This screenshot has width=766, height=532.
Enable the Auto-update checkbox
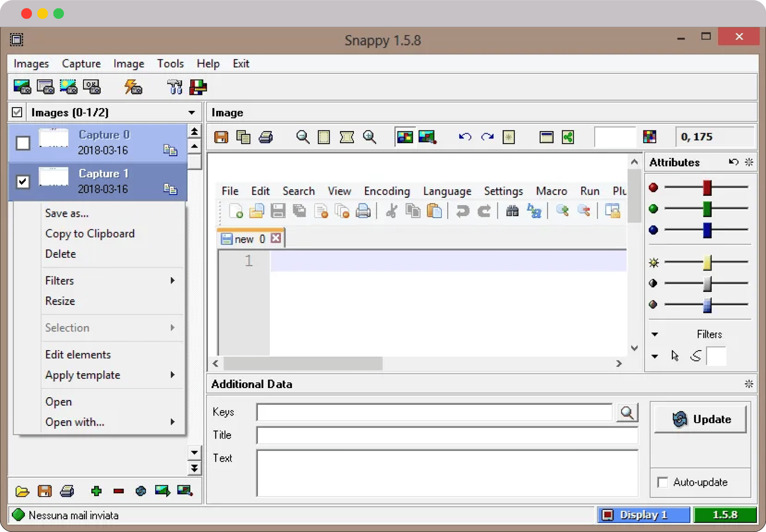tap(663, 482)
